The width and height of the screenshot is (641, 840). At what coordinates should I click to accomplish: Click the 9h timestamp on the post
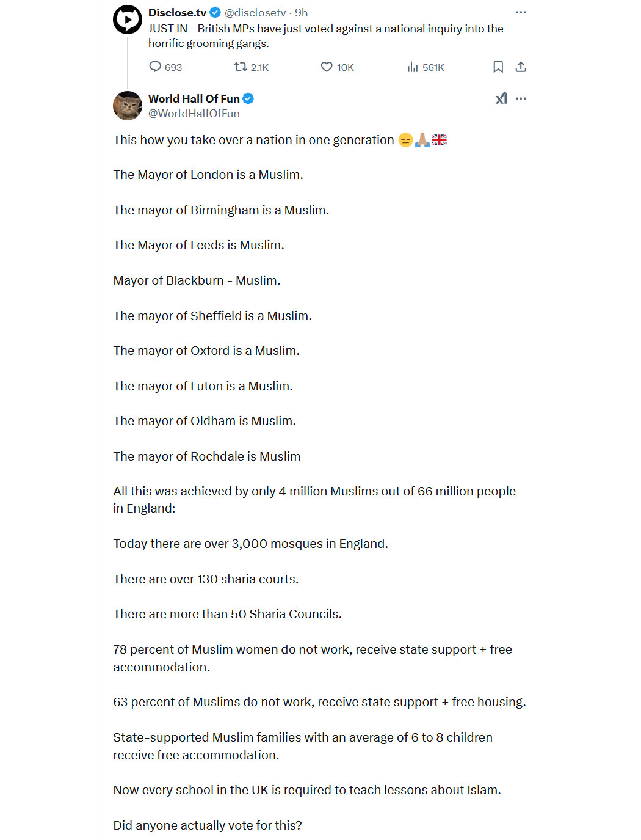pos(302,13)
